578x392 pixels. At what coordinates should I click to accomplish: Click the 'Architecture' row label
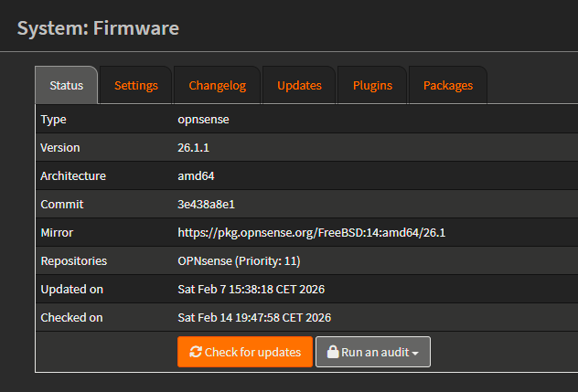pos(73,175)
